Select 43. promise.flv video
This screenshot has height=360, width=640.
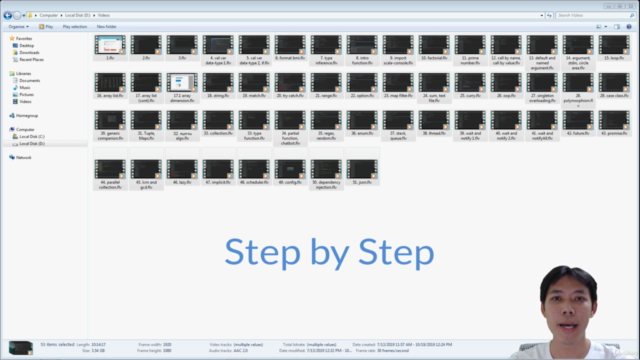point(614,123)
